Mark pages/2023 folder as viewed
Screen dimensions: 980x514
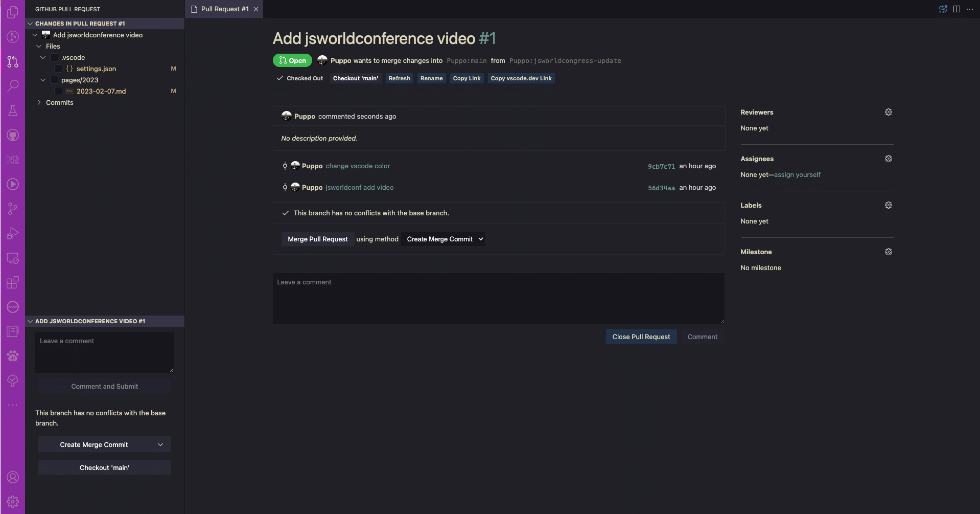pos(54,80)
